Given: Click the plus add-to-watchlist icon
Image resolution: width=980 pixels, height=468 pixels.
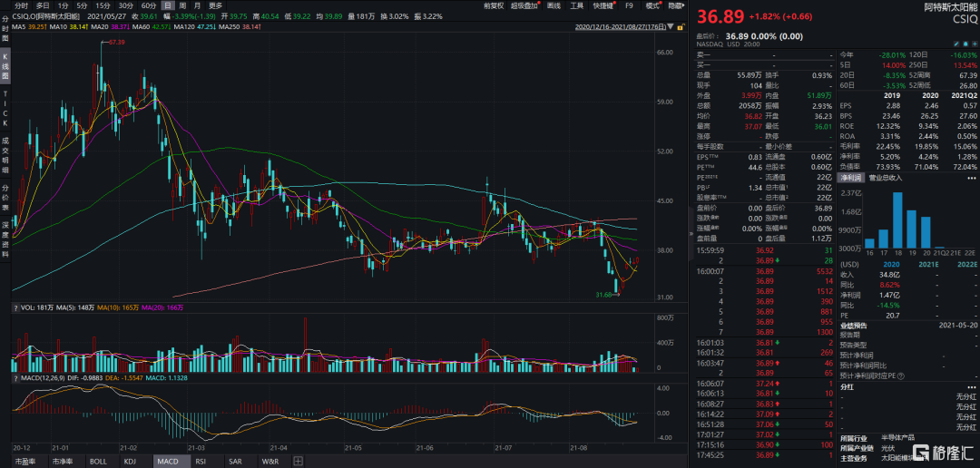Looking at the screenshot, I should pos(974,45).
